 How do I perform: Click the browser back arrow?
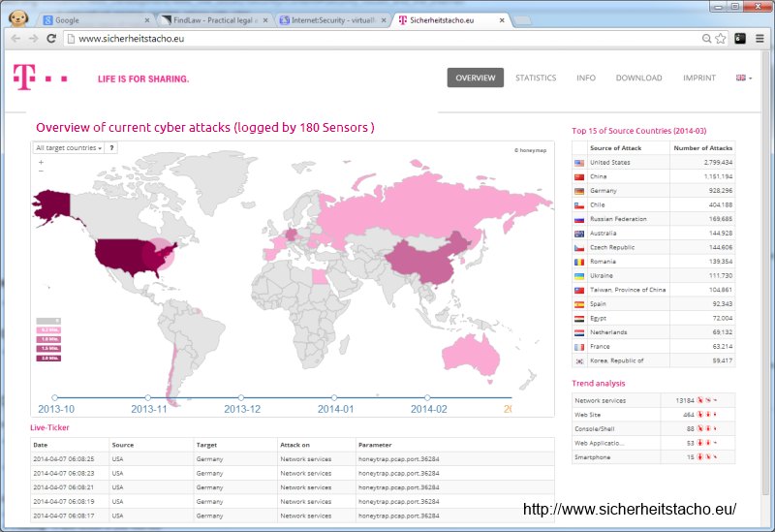click(x=15, y=38)
